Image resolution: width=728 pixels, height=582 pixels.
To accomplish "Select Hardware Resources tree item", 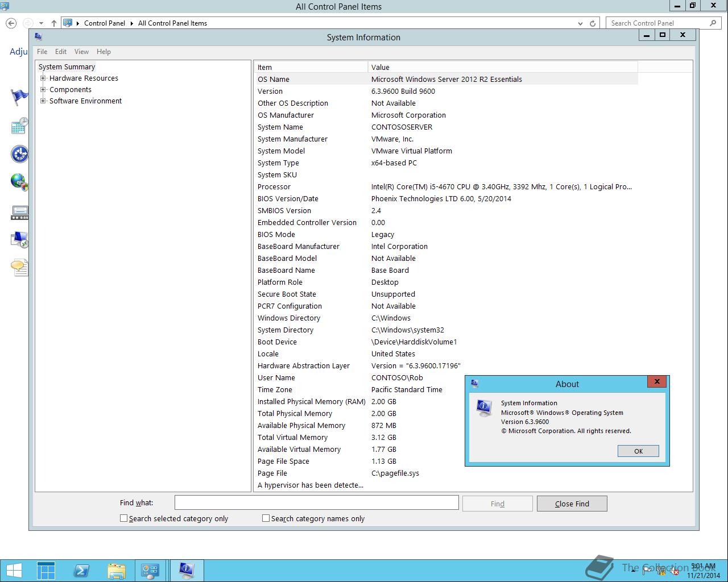I will click(84, 78).
